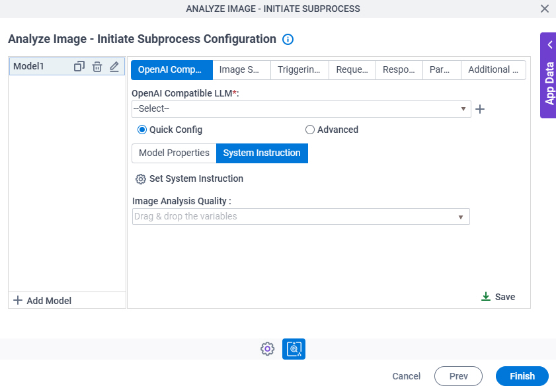
Task: Open the bottom settings gear icon
Action: (x=267, y=349)
